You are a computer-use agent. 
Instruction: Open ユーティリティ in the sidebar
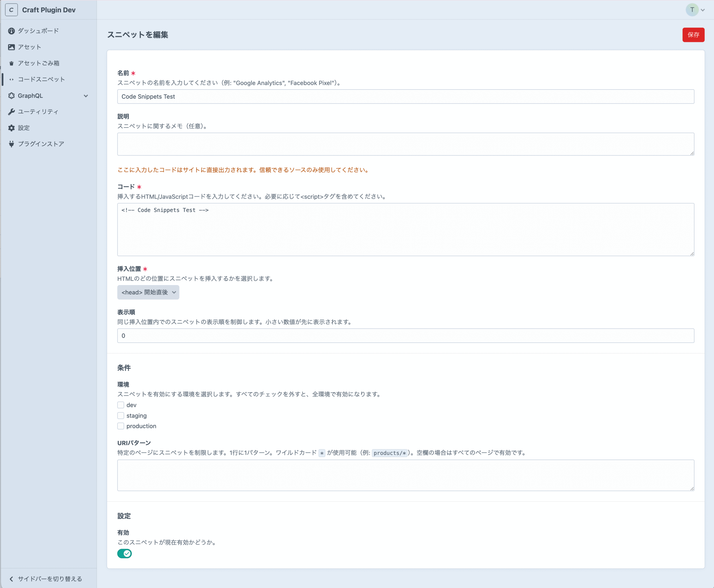click(x=38, y=112)
